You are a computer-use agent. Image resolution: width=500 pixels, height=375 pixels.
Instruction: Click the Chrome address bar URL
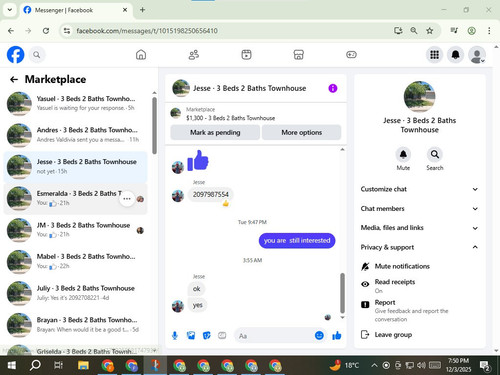coord(147,31)
